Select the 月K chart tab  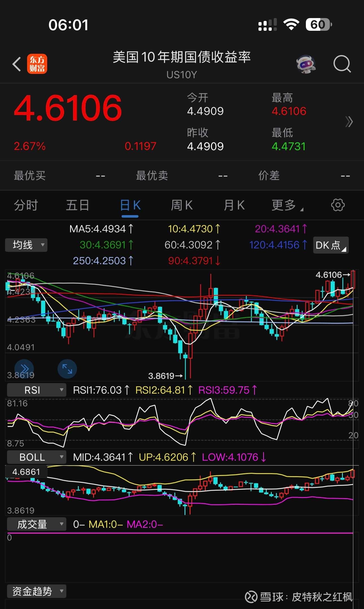(x=234, y=205)
